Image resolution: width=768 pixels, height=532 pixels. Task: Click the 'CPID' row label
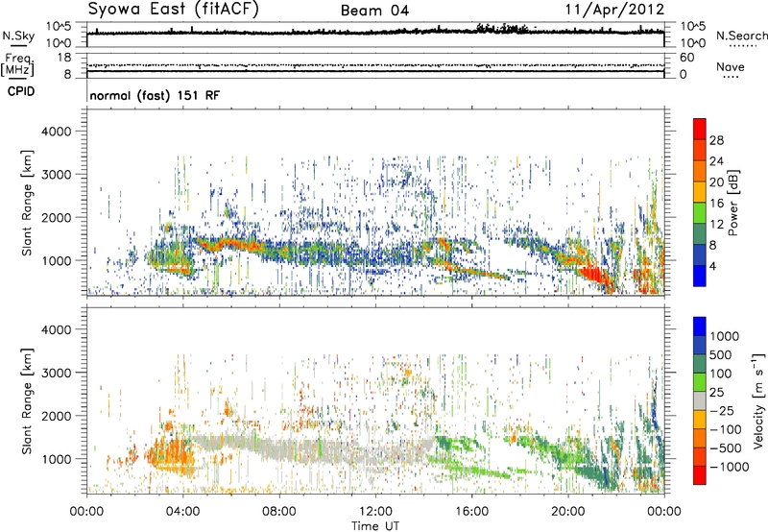21,91
